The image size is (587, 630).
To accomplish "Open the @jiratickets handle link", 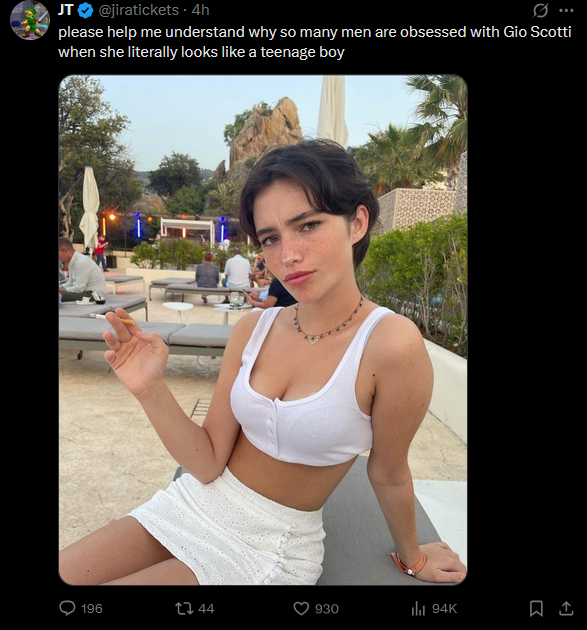I will [x=139, y=10].
